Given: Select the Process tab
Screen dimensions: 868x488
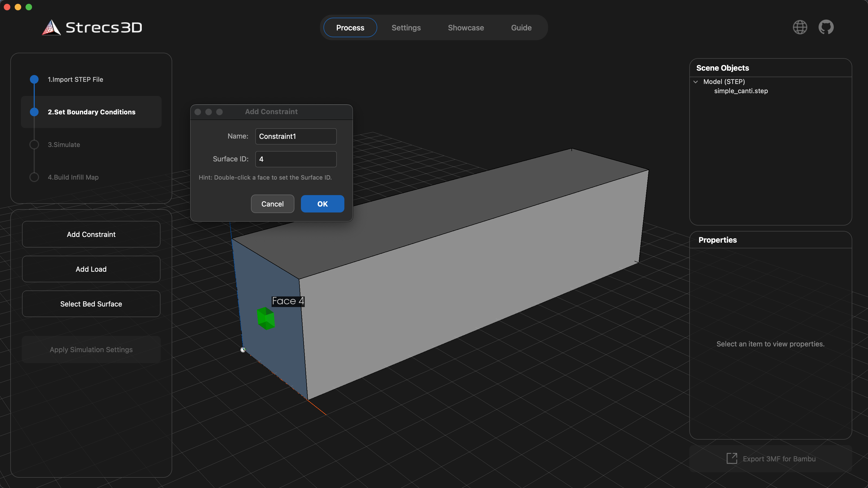Looking at the screenshot, I should click(350, 28).
